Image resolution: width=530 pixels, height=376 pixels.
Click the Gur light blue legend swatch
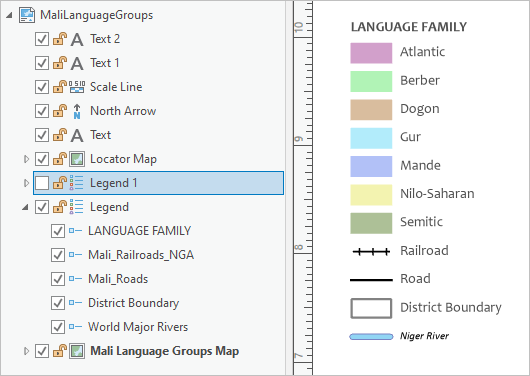(x=371, y=138)
